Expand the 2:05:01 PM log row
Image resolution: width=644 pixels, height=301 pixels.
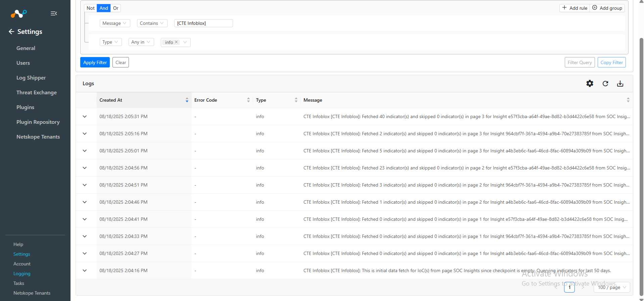point(85,151)
